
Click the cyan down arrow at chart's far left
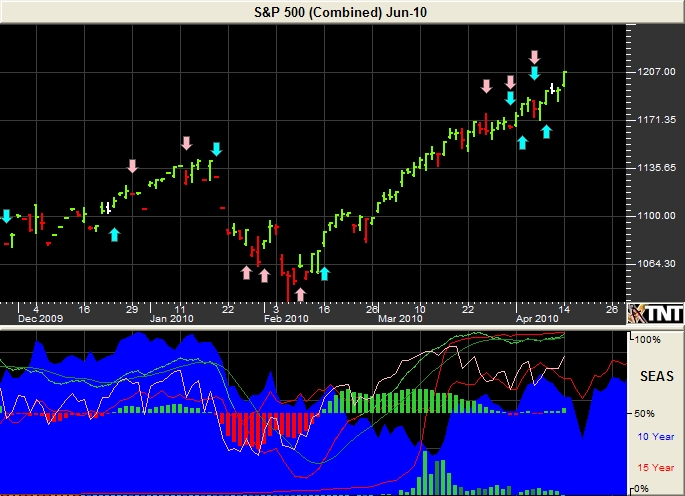point(6,216)
